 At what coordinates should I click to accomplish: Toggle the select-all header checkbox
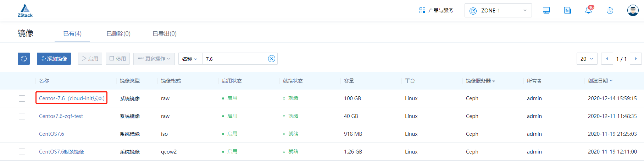[x=22, y=81]
